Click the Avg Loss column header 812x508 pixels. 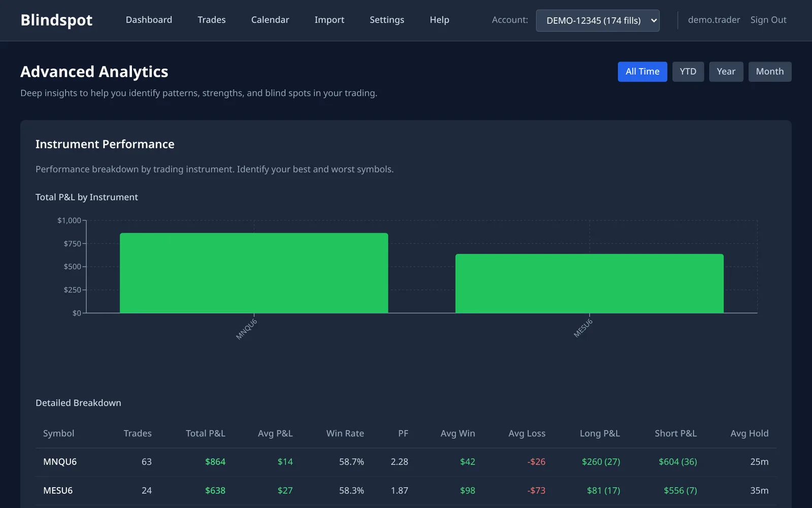point(527,433)
